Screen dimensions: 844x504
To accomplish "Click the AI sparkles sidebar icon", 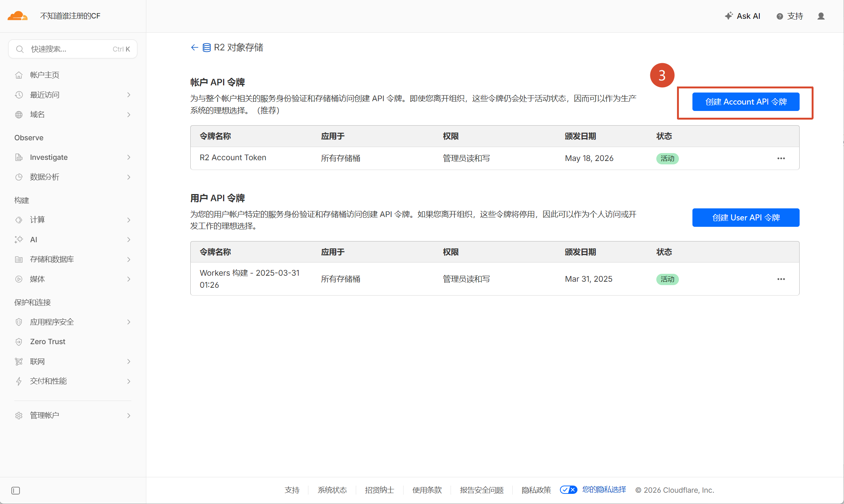I will pyautogui.click(x=19, y=240).
